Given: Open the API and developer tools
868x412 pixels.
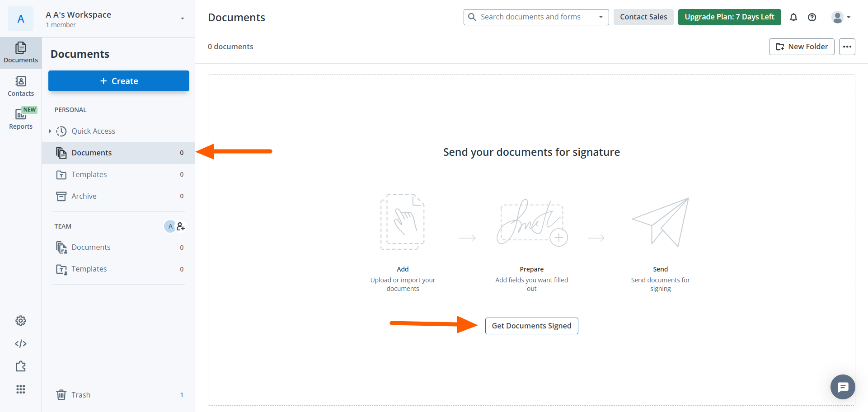Looking at the screenshot, I should pyautogui.click(x=21, y=343).
